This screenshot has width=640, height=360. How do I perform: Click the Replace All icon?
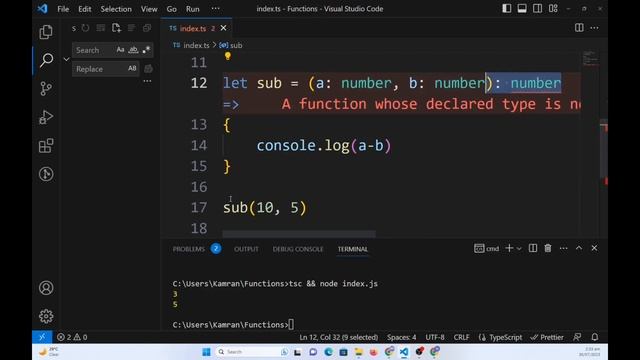[149, 69]
